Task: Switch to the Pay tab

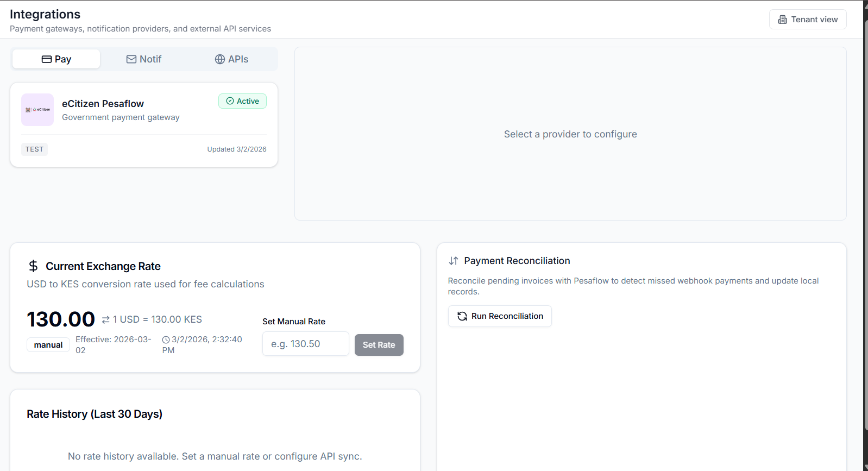Action: click(56, 59)
